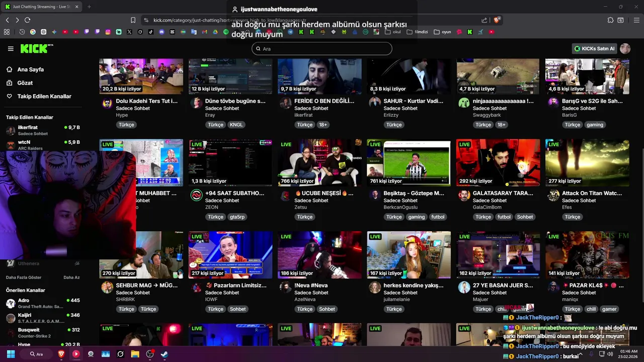This screenshot has width=644, height=362.
Task: Select the chill tag under maniqx
Action: click(591, 309)
